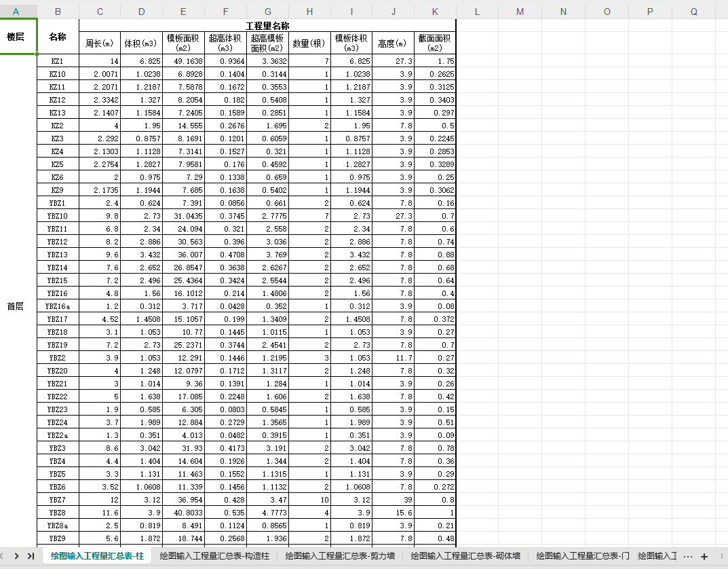Select value 0.3289 in KZ5 row
The image size is (728, 569).
coord(435,164)
